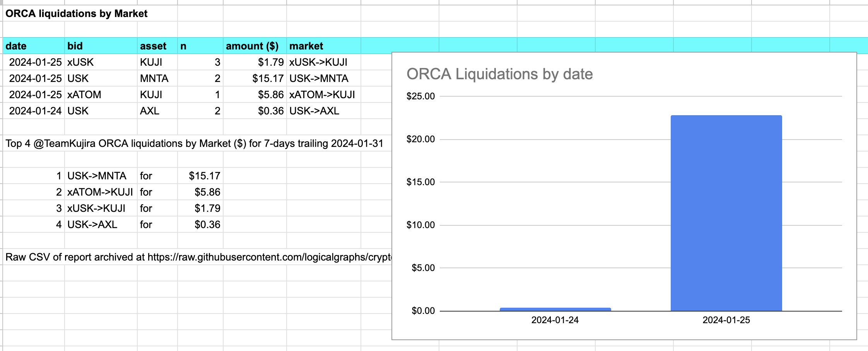Click the $20.00 y-axis label

[x=421, y=139]
